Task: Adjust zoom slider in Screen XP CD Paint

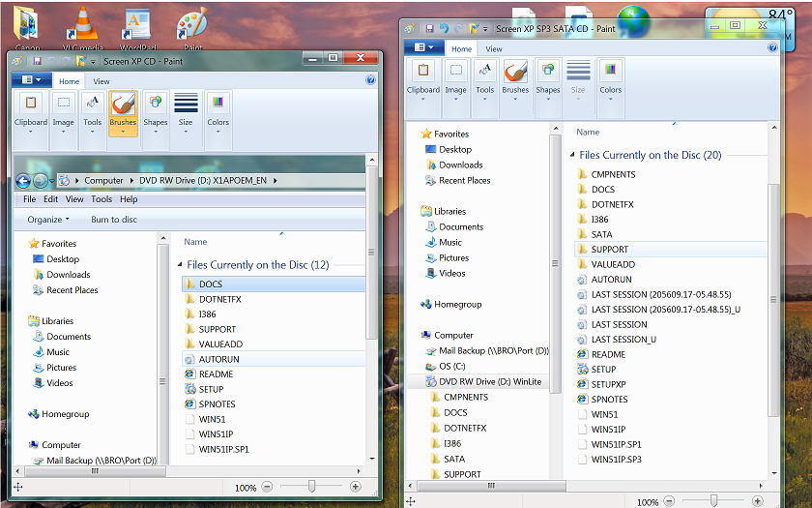Action: coord(311,486)
